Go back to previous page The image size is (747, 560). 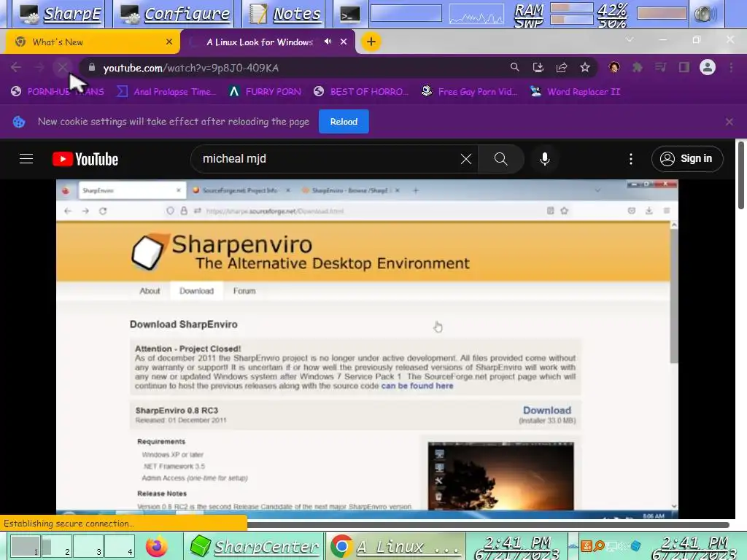[x=16, y=68]
